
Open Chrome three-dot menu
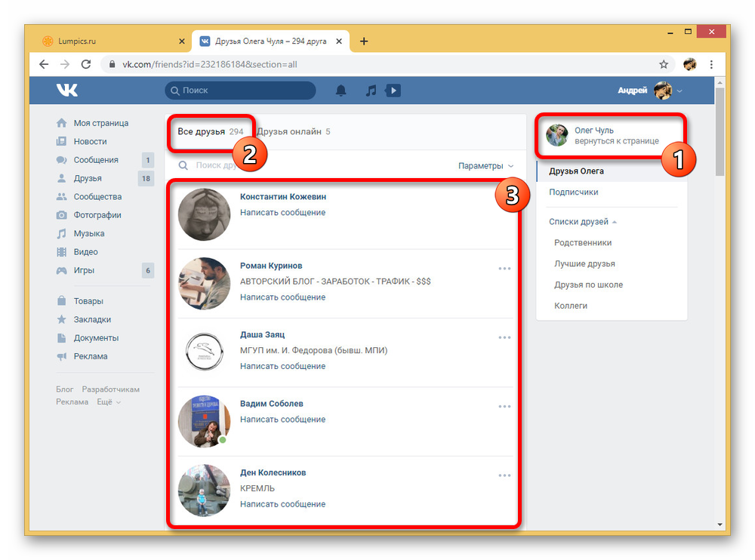pyautogui.click(x=711, y=64)
